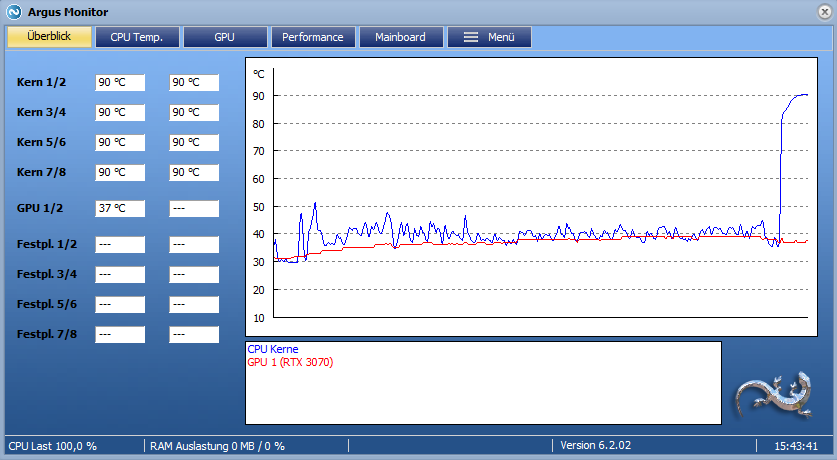
Task: Click the Kern 7/8 label
Action: 41,172
